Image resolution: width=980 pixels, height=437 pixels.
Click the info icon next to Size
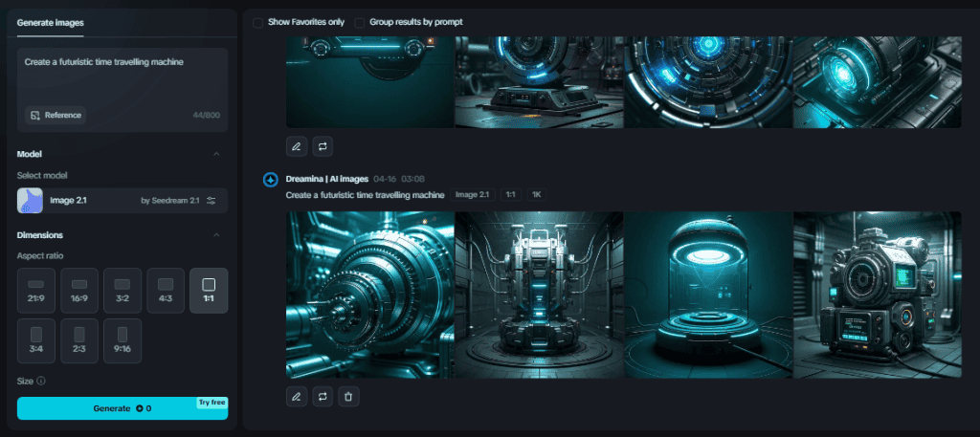click(41, 381)
